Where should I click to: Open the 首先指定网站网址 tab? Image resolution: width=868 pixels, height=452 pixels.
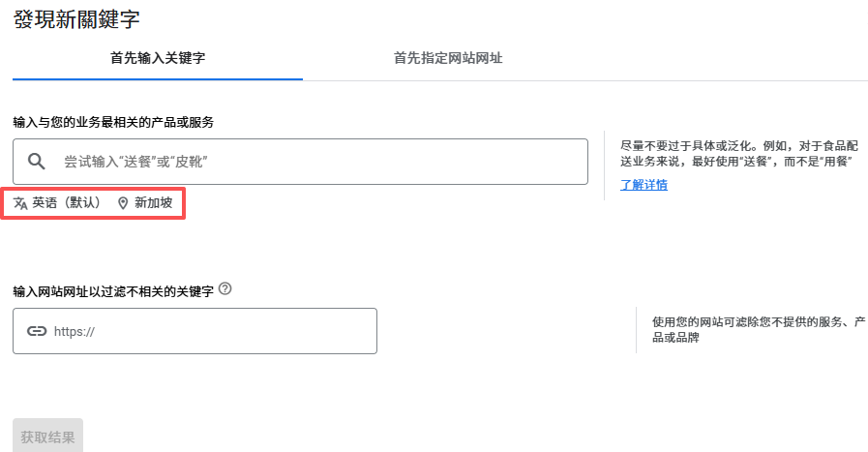pos(448,58)
